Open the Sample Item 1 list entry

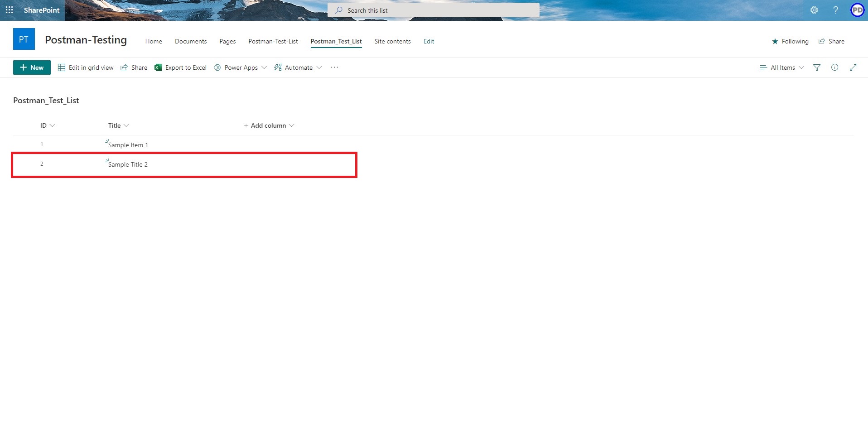(128, 145)
